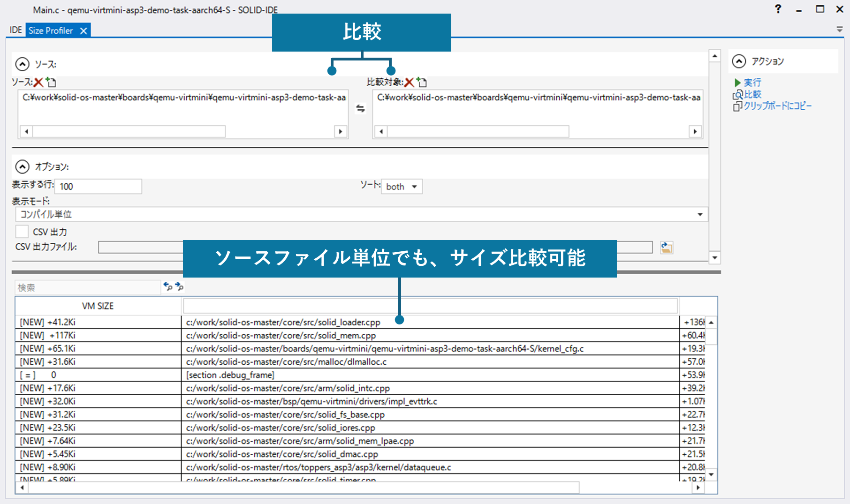Click the add-file icon beside ソース label
This screenshot has height=504, width=850.
click(51, 83)
